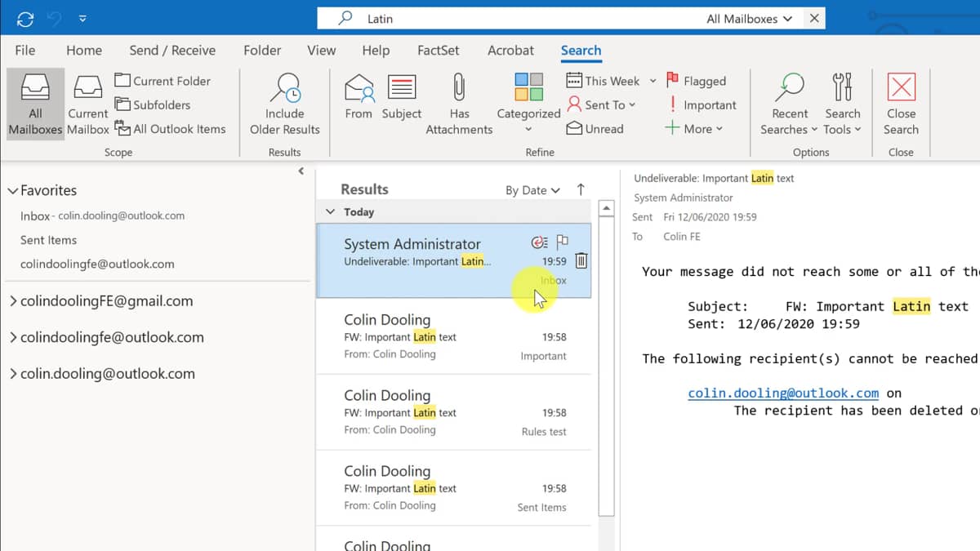This screenshot has width=980, height=551.
Task: Click the colin.dooling@outlook.com link in message
Action: [x=783, y=393]
